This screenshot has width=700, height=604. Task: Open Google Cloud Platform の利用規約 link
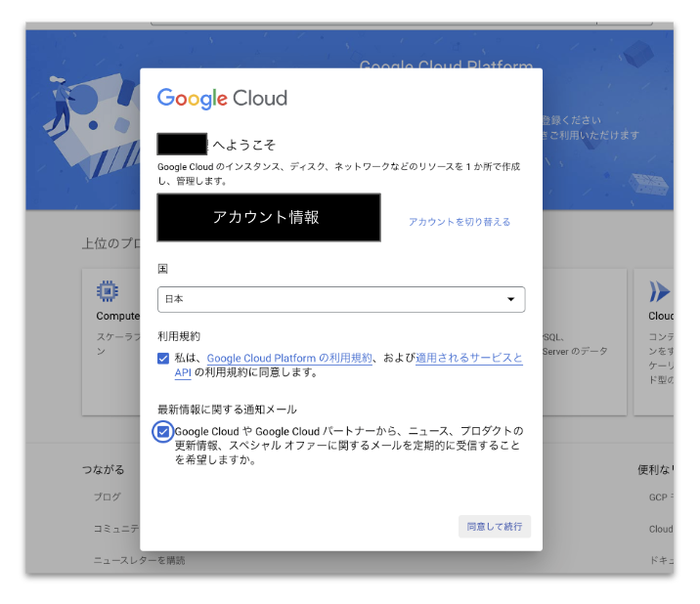289,358
